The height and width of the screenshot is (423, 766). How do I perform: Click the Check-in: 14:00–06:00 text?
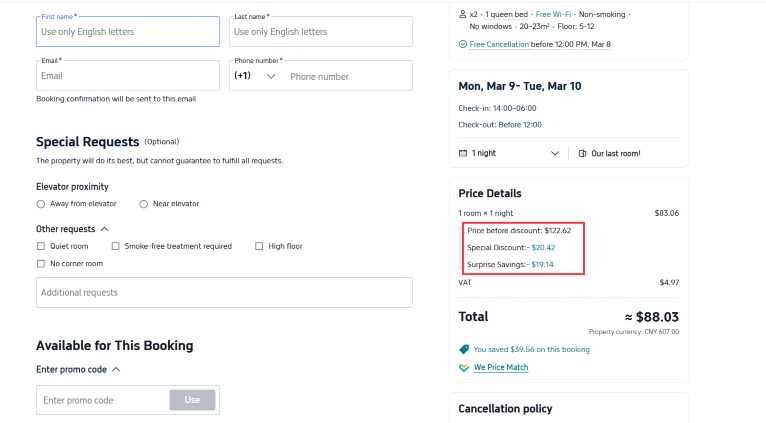[x=497, y=108]
